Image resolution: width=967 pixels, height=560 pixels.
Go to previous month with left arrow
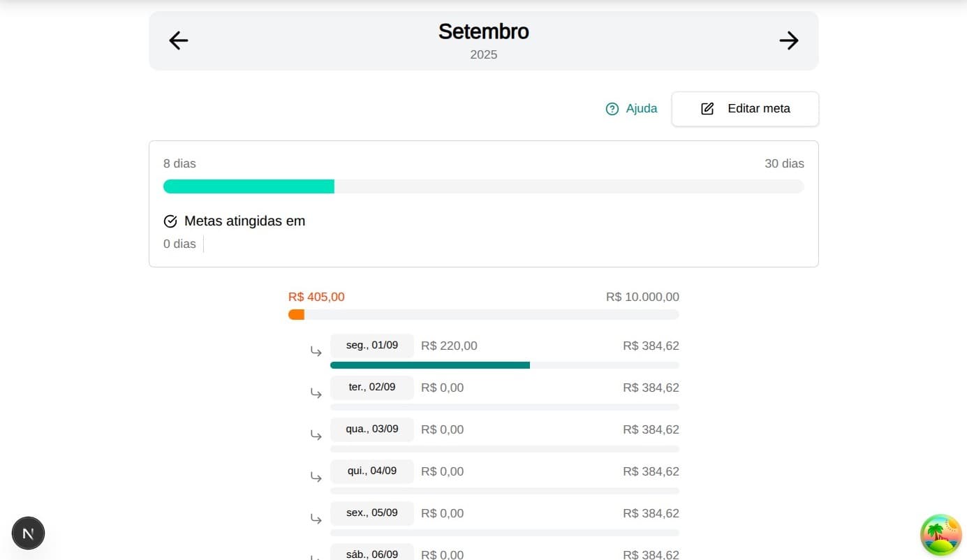tap(179, 40)
